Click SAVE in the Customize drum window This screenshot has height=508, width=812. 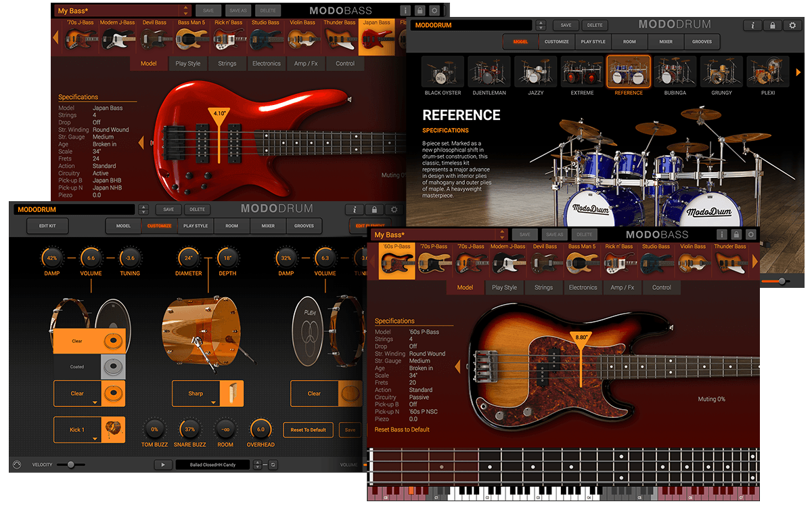[x=168, y=210]
